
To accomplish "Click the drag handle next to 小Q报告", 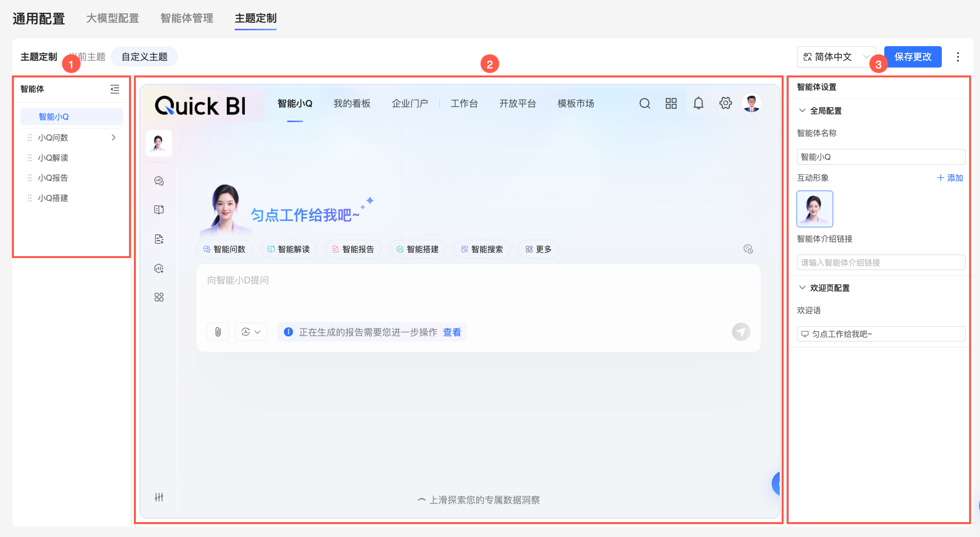I will pos(30,178).
